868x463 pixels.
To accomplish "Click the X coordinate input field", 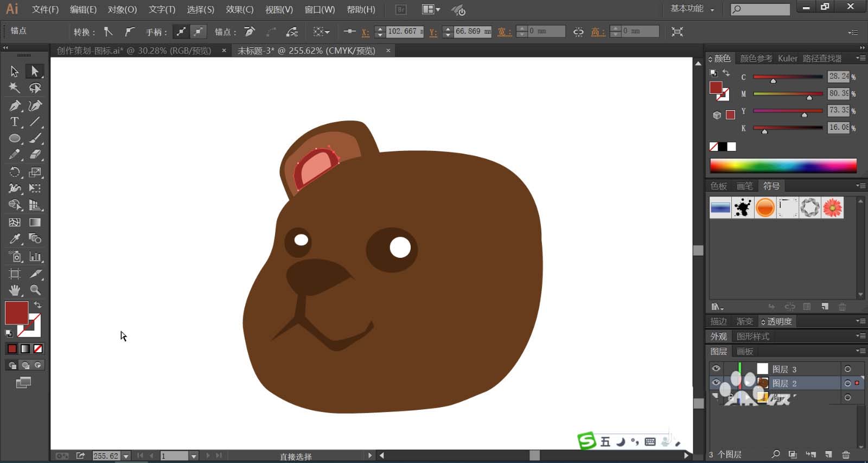I will tap(404, 31).
